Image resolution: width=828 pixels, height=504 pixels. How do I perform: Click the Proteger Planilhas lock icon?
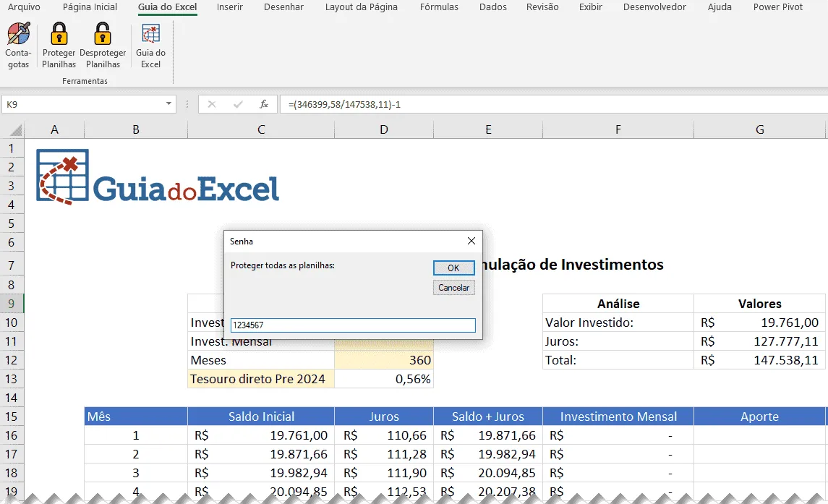point(59,34)
